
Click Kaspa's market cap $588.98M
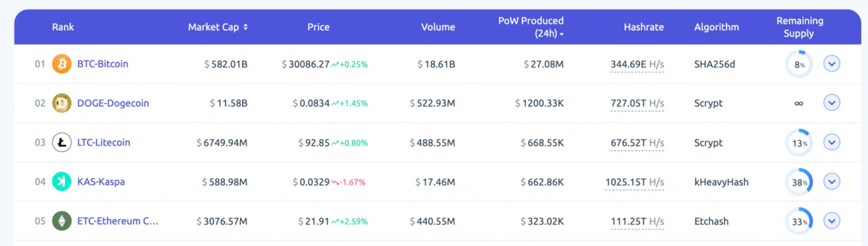click(x=225, y=182)
